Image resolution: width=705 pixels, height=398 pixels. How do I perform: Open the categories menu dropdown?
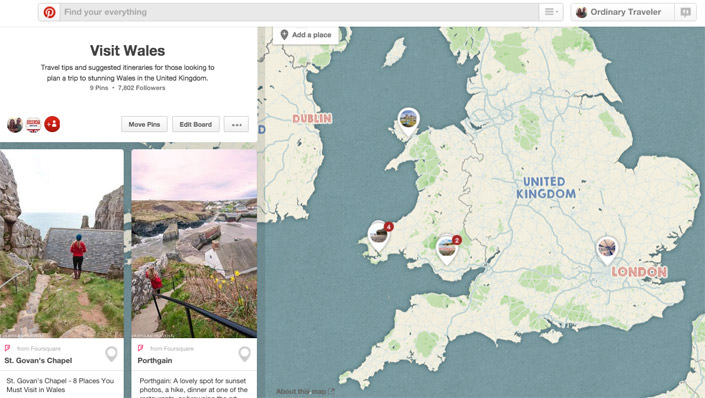pos(551,12)
